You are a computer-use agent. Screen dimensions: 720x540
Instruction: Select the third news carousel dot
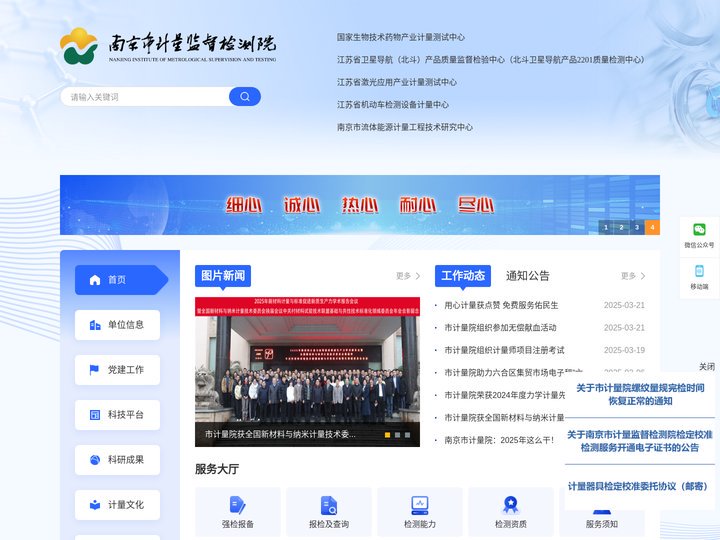click(x=407, y=435)
